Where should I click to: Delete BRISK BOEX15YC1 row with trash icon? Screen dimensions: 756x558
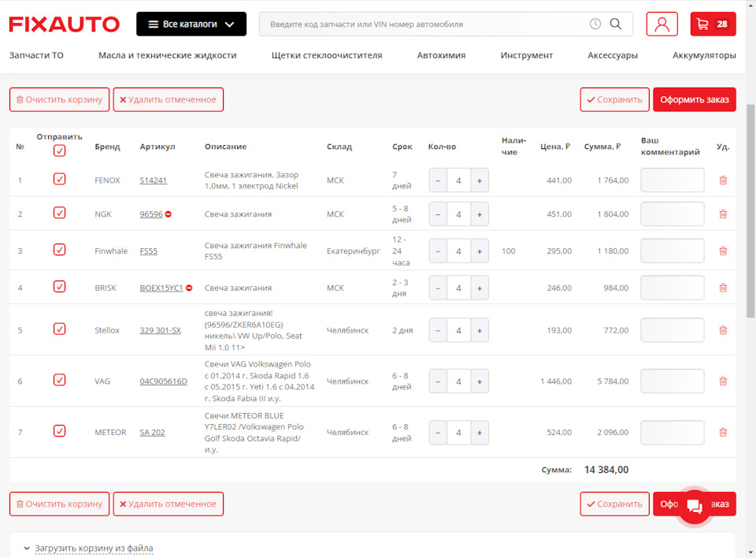[x=723, y=288]
